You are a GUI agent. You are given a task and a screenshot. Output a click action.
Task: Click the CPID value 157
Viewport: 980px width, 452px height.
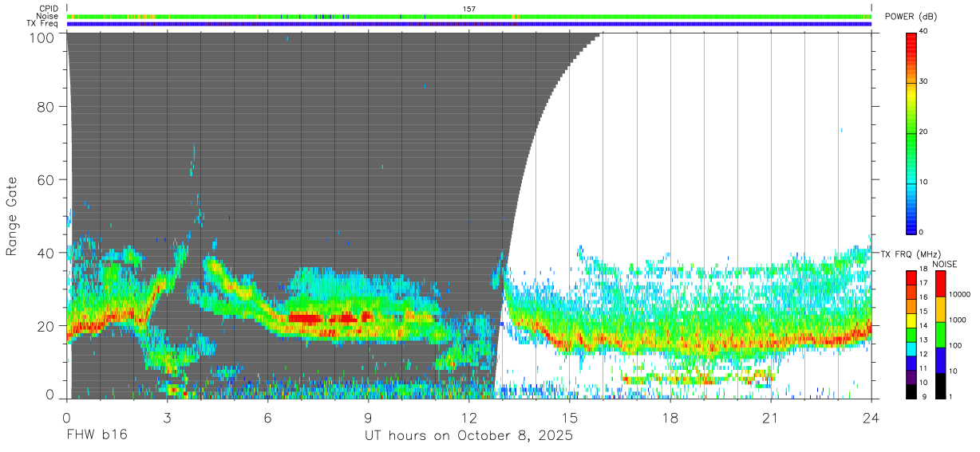point(469,9)
